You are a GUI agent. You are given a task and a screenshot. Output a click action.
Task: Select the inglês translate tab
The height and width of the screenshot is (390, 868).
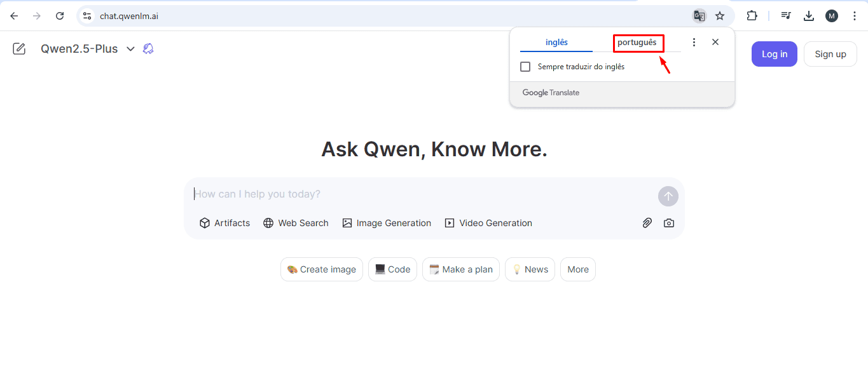tap(556, 43)
